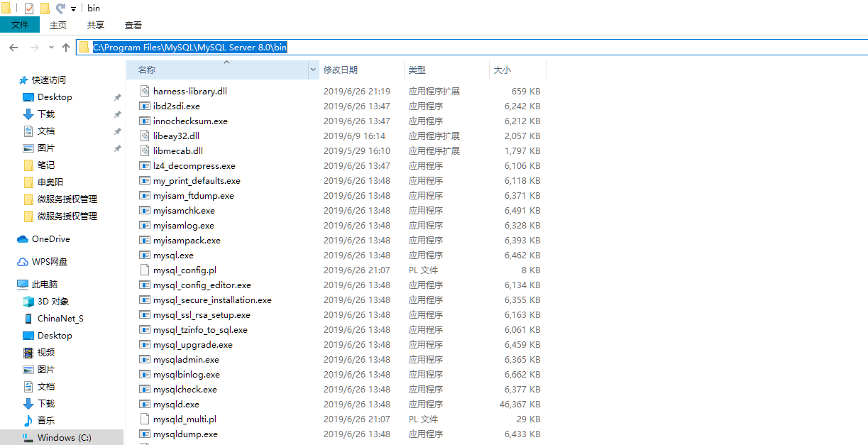Click the folder icon inside the address bar
The image size is (868, 445).
coord(84,47)
